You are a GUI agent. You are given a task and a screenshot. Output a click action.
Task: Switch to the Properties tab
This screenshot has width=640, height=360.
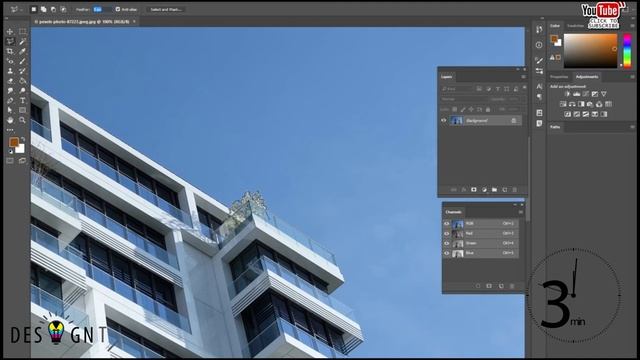click(559, 77)
